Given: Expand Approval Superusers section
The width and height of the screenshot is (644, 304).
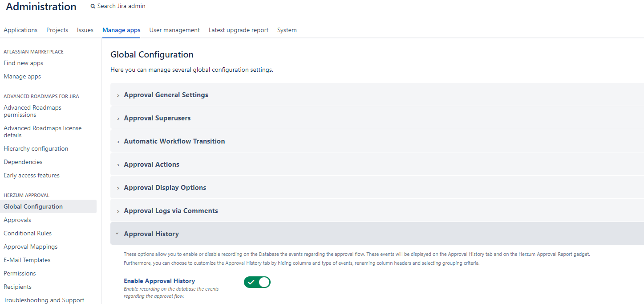Looking at the screenshot, I should [x=157, y=118].
